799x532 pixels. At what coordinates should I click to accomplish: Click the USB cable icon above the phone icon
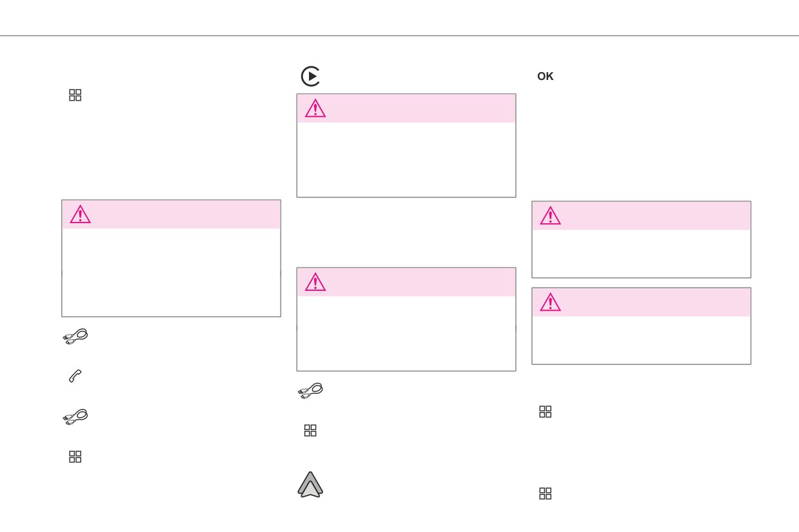pos(75,337)
